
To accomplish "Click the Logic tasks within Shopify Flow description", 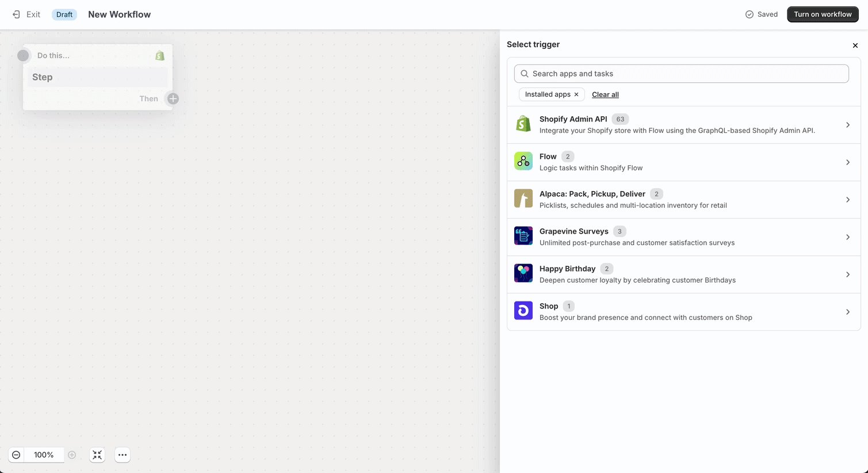I will pyautogui.click(x=591, y=168).
